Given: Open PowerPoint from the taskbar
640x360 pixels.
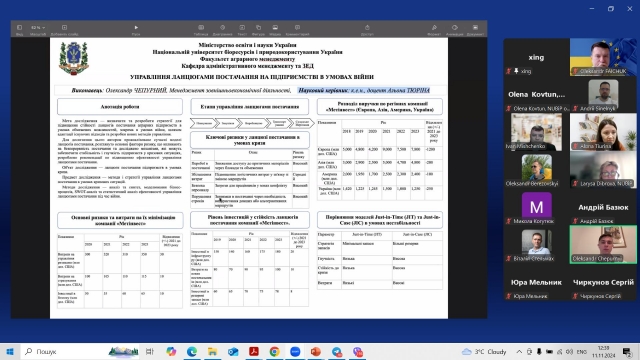Looking at the screenshot, I should click(316, 351).
